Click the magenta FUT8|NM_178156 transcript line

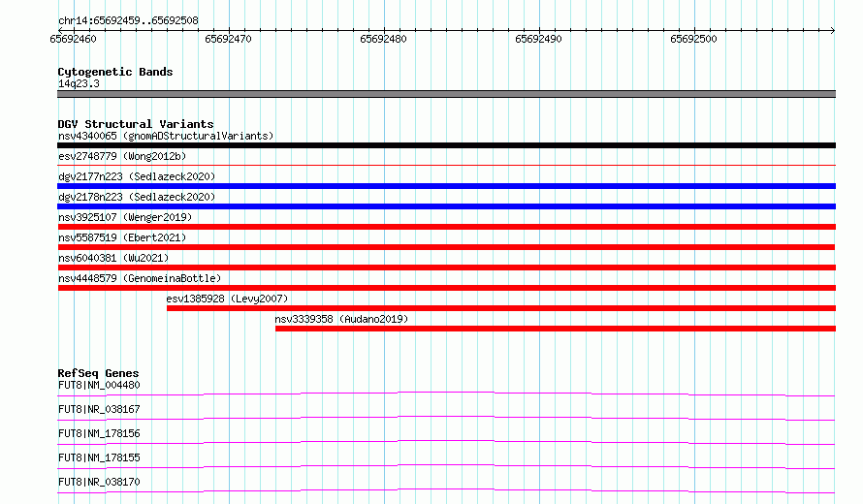tap(446, 442)
